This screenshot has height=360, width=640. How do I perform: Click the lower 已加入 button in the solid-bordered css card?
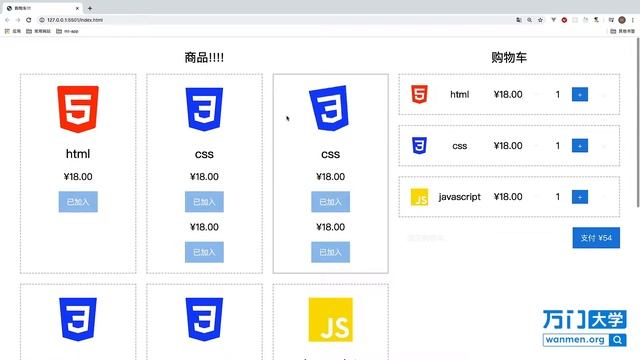coord(330,252)
